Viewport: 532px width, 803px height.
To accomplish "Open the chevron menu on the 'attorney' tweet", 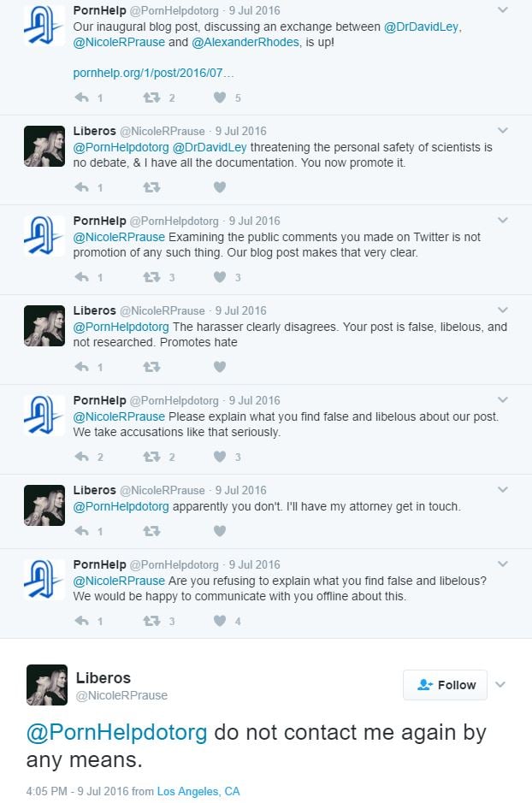I will click(503, 490).
